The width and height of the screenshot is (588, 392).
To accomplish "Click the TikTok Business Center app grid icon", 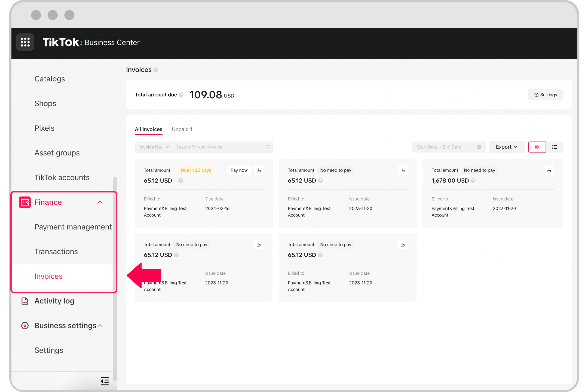I will point(25,42).
